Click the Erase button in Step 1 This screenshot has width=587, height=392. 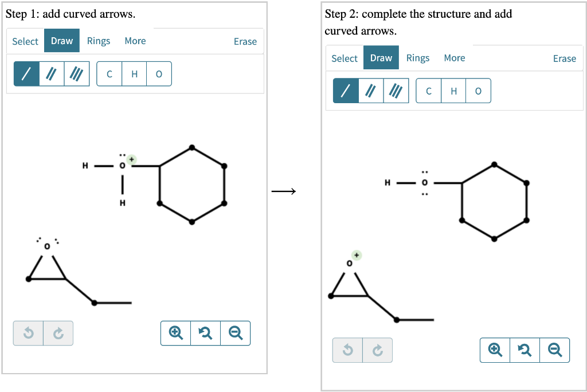pos(245,41)
